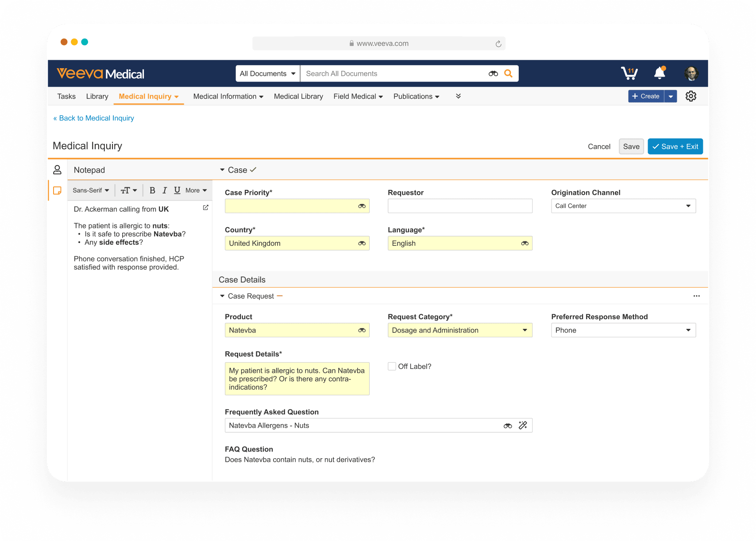Screen dimensions: 756x541
Task: Open the Notepad sticky note icon
Action: pyautogui.click(x=57, y=190)
